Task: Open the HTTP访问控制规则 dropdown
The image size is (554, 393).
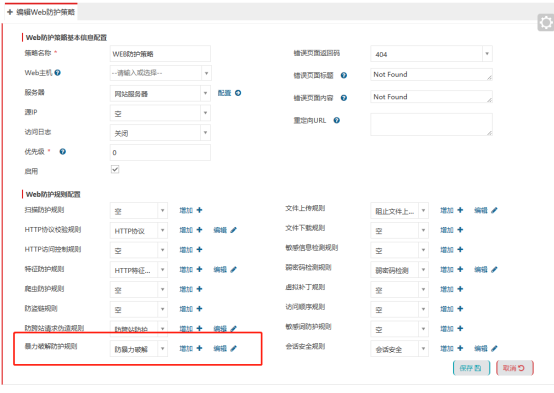Action: (x=139, y=251)
